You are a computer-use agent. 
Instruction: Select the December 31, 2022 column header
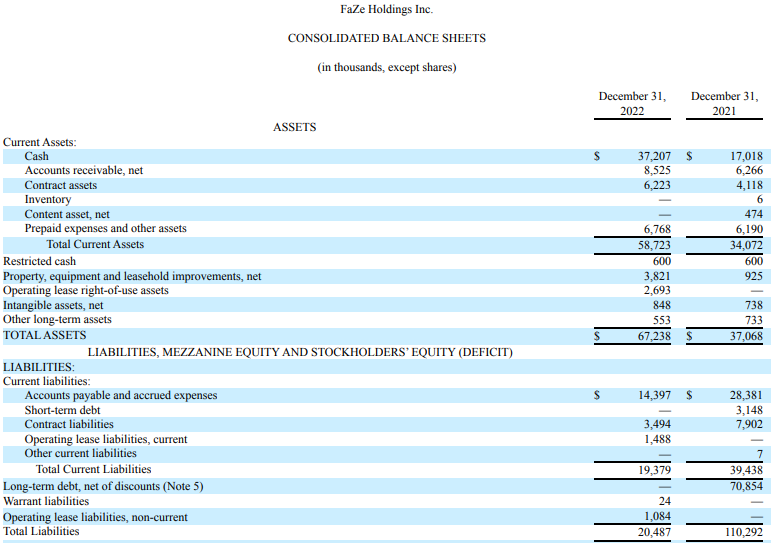coord(632,103)
